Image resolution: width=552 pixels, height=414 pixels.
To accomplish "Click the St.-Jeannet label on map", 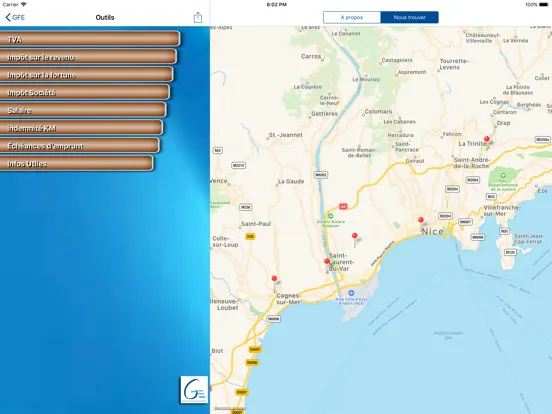I will coord(286,135).
